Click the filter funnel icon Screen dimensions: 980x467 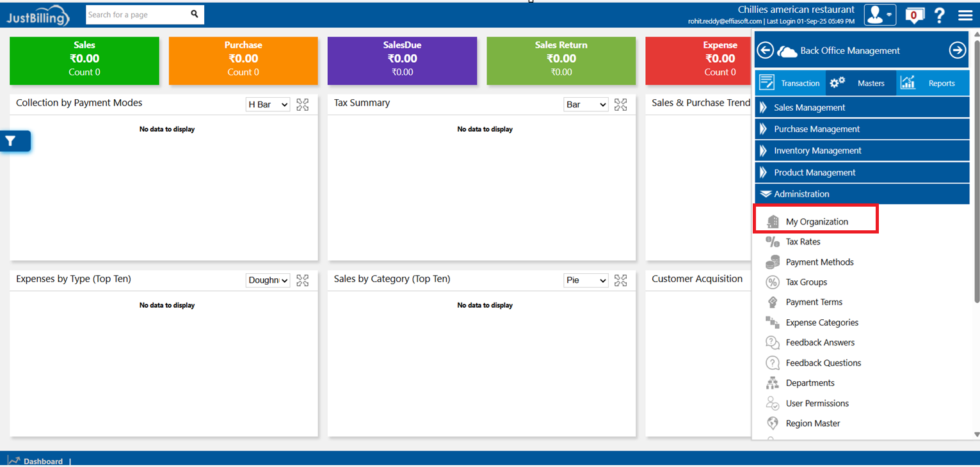[11, 141]
